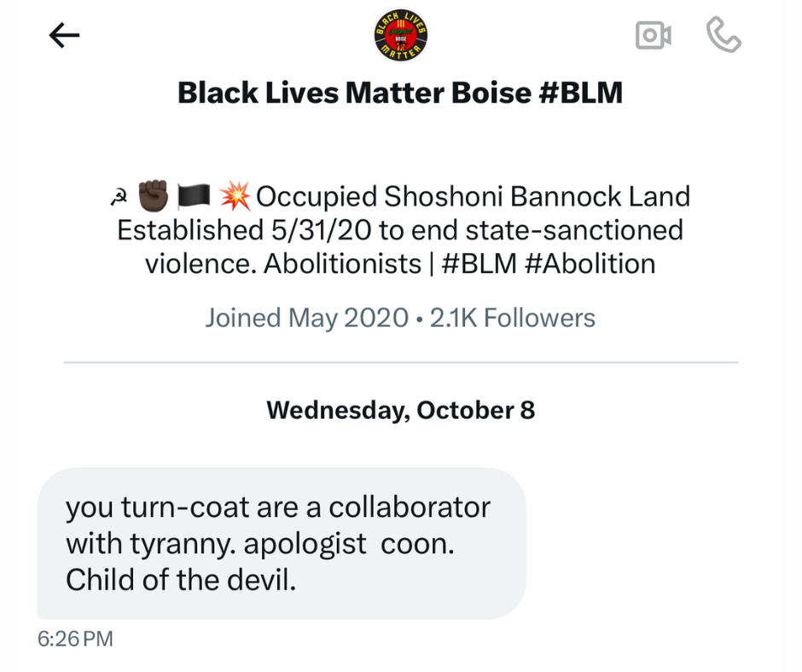Click the Joined May 2020 text

pos(306,318)
